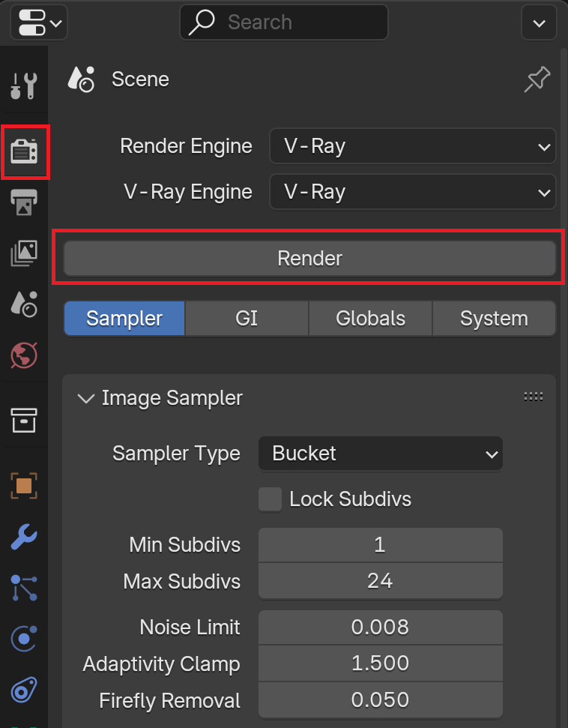Open the Modifiers wrench icon
Screen dimensions: 568x728
24,537
